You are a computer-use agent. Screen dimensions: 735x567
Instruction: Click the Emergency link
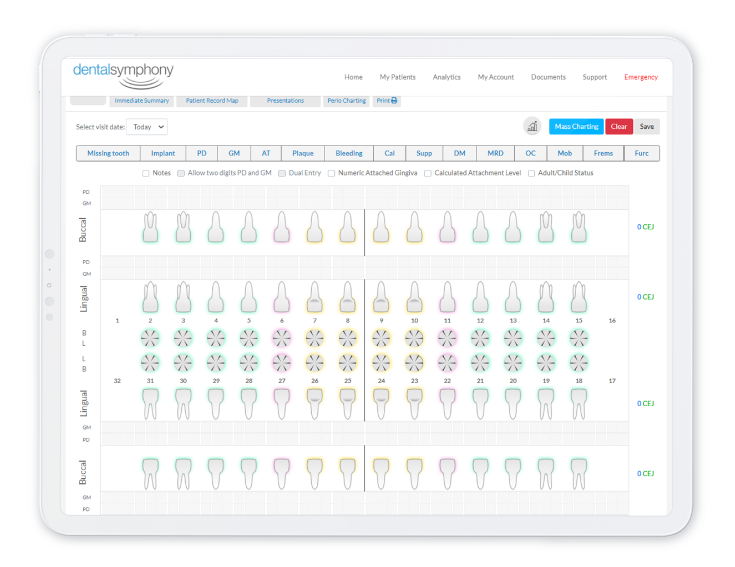tap(641, 77)
